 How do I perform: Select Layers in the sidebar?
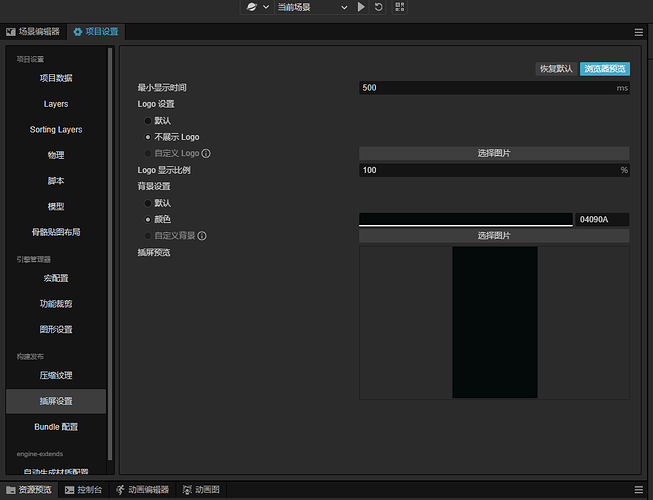click(56, 104)
